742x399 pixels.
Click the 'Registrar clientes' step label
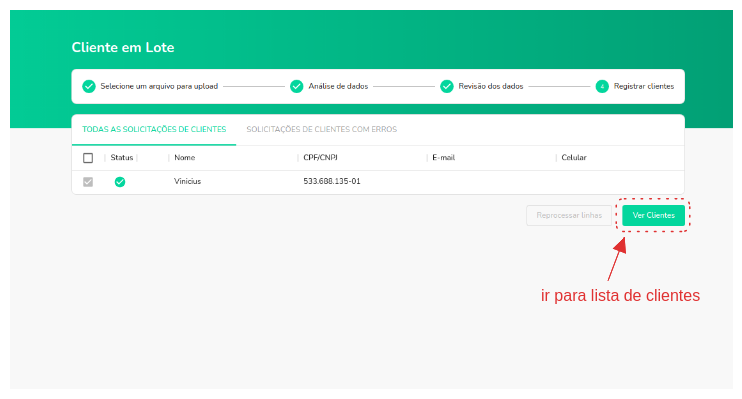coord(644,86)
